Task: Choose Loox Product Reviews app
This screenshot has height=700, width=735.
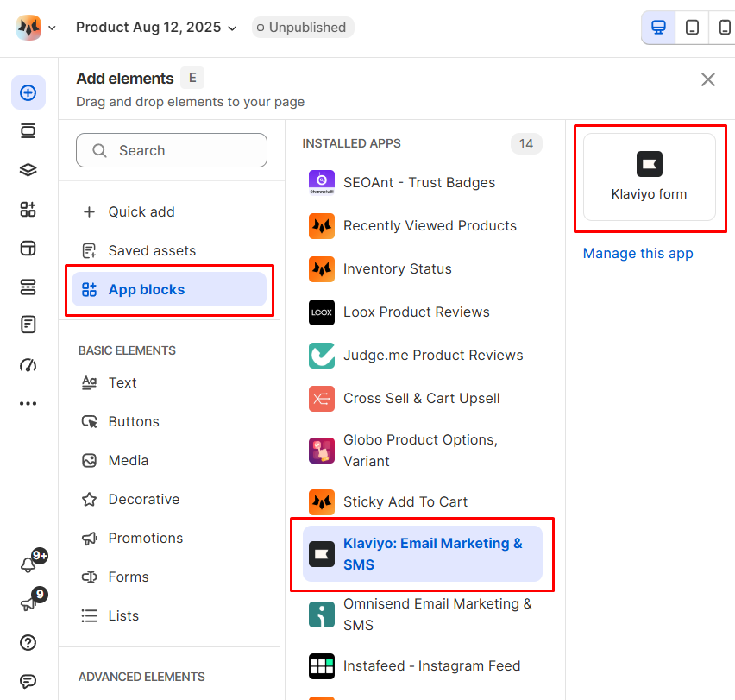Action: click(x=423, y=312)
